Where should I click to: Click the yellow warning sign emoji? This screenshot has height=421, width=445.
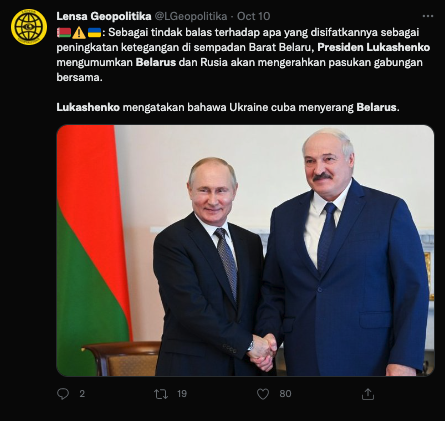pyautogui.click(x=79, y=33)
